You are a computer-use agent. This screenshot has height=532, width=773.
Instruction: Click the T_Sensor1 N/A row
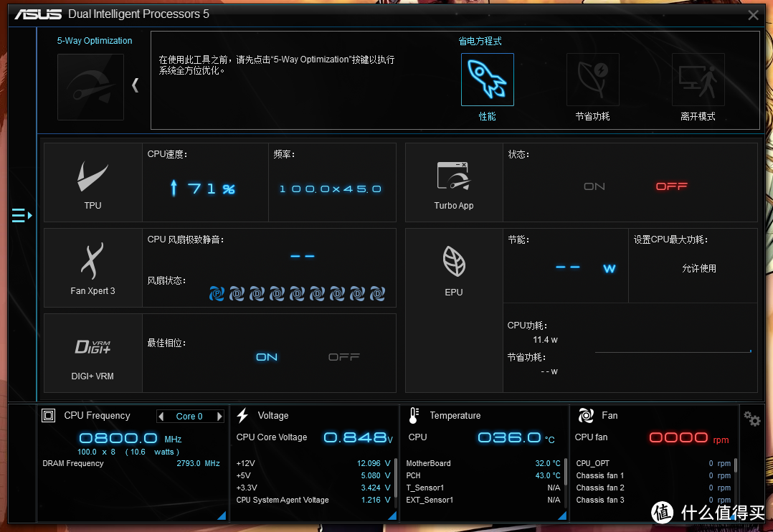[x=483, y=488]
